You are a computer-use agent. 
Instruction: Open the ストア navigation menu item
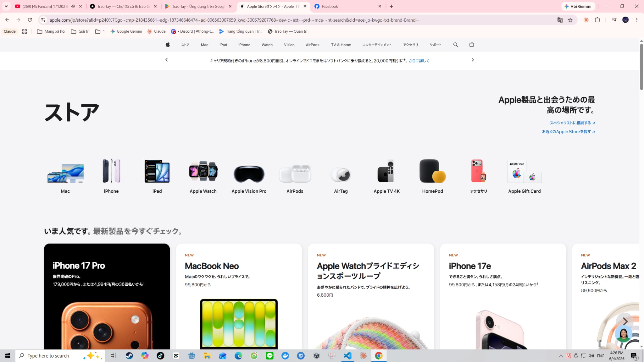click(x=185, y=45)
